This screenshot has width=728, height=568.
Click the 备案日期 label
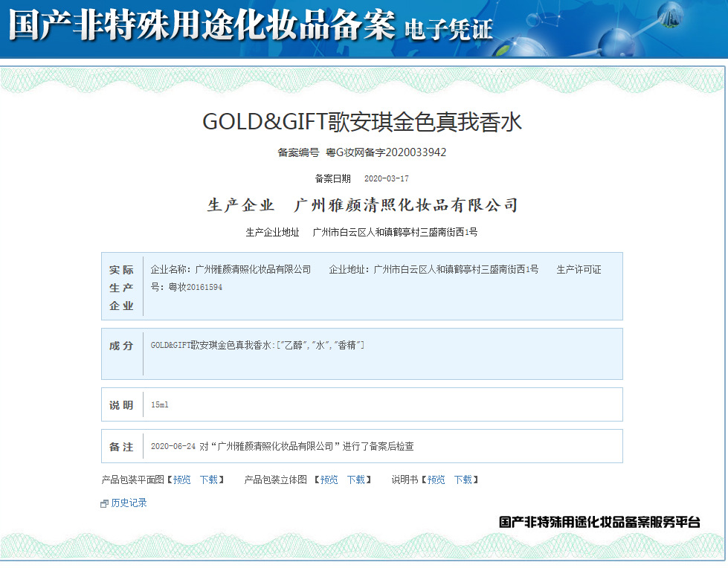coord(333,178)
